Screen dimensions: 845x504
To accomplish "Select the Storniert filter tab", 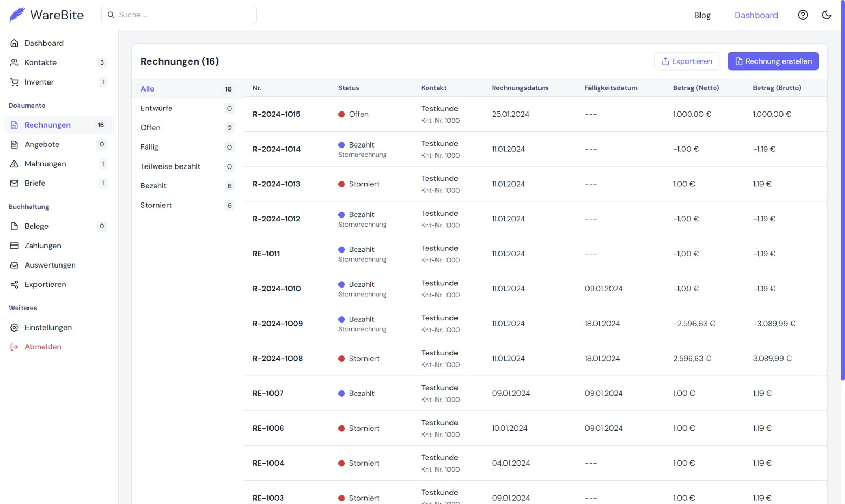I will [x=186, y=205].
